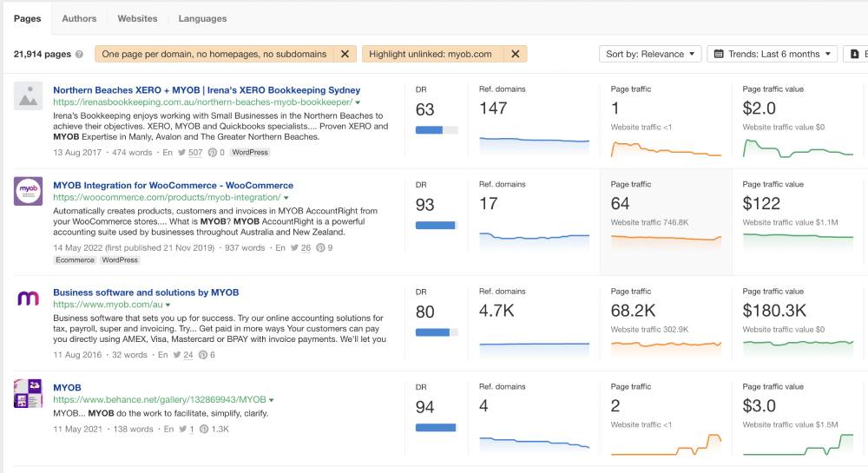Click DR value 63
868x473 pixels.
(425, 109)
